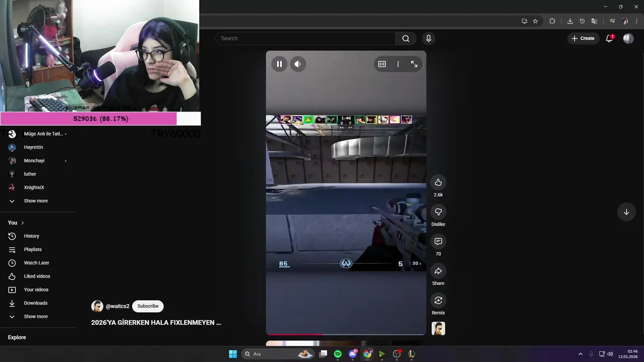Open the @waitcs2 channel link
The width and height of the screenshot is (644, 362).
pyautogui.click(x=118, y=306)
